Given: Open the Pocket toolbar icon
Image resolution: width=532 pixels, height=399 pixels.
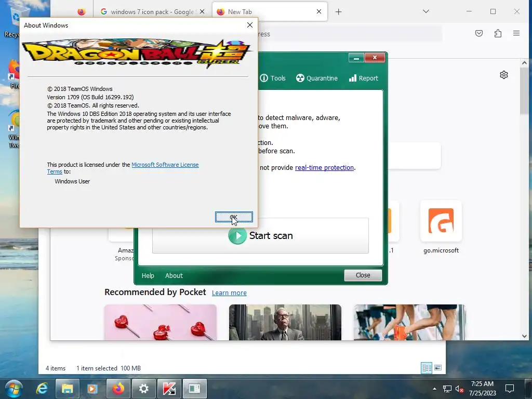Looking at the screenshot, I should pyautogui.click(x=478, y=33).
